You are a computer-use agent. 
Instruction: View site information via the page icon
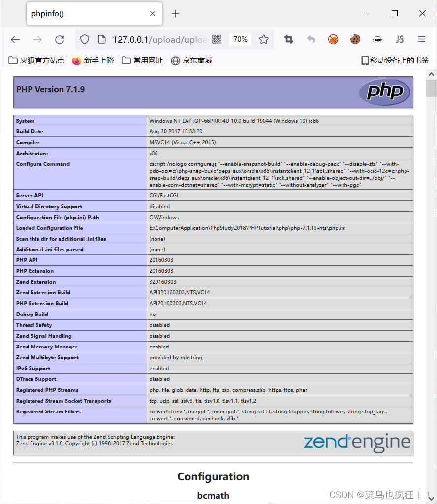click(101, 39)
